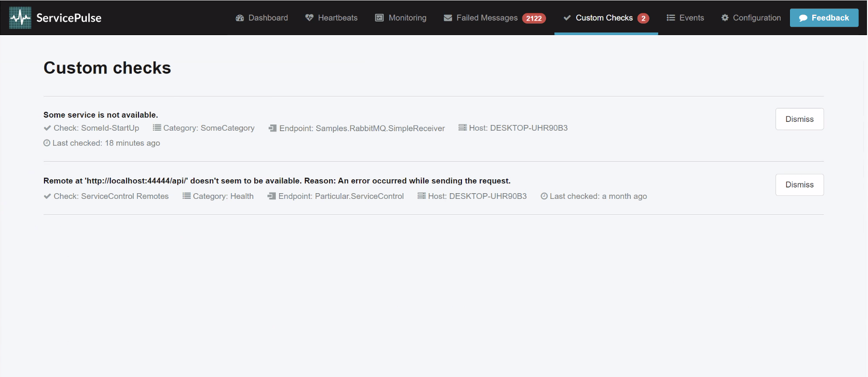Click the Configuration gear icon

point(725,18)
